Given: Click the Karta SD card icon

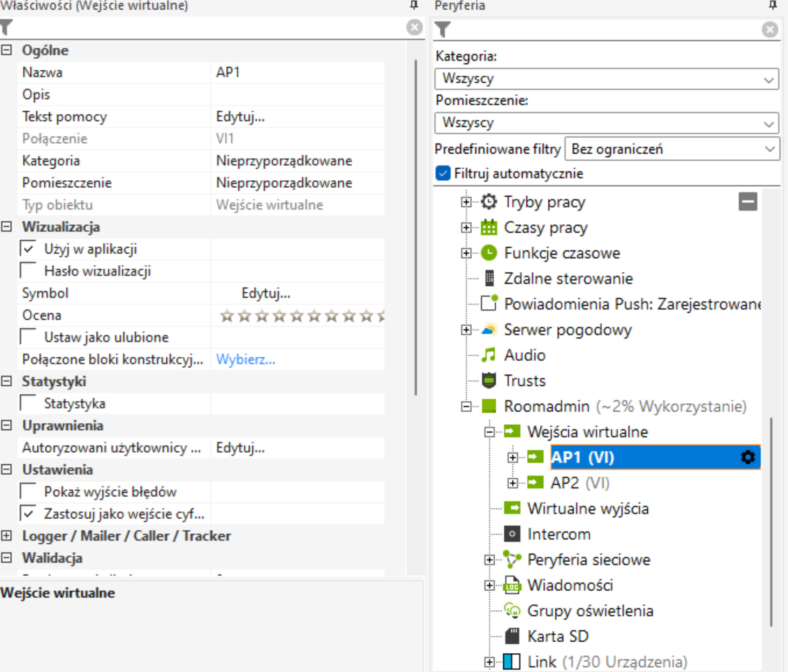Looking at the screenshot, I should (512, 636).
